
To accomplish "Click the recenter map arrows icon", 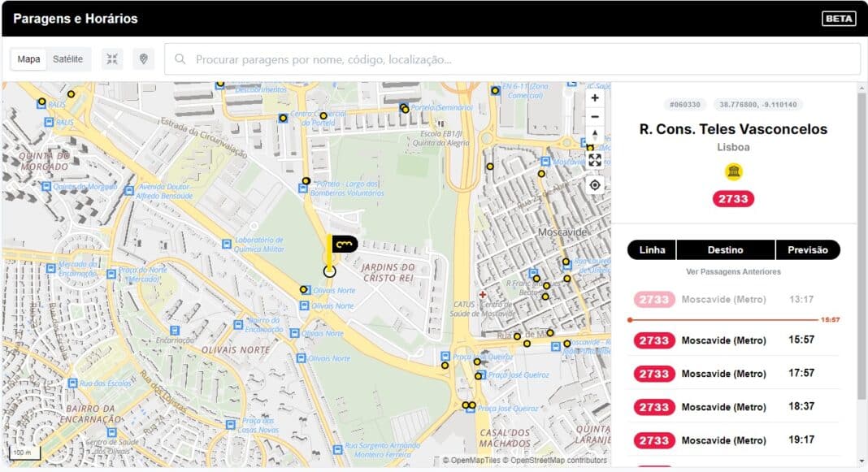I will coord(112,59).
